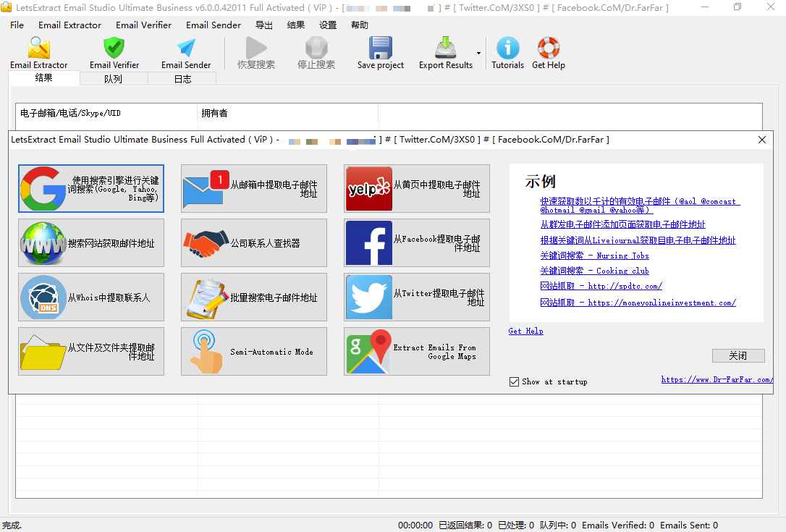Open the File menu
Image resolution: width=786 pixels, height=532 pixels.
pos(17,25)
